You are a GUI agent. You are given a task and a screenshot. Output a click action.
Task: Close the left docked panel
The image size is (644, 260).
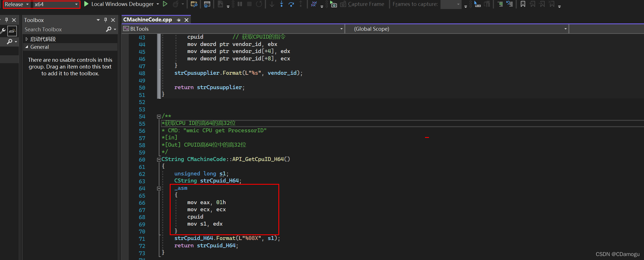pos(14,20)
